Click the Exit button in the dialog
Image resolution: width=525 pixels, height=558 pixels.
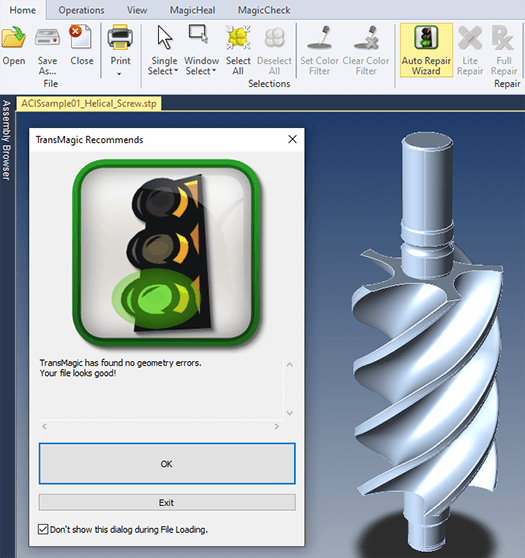[167, 502]
